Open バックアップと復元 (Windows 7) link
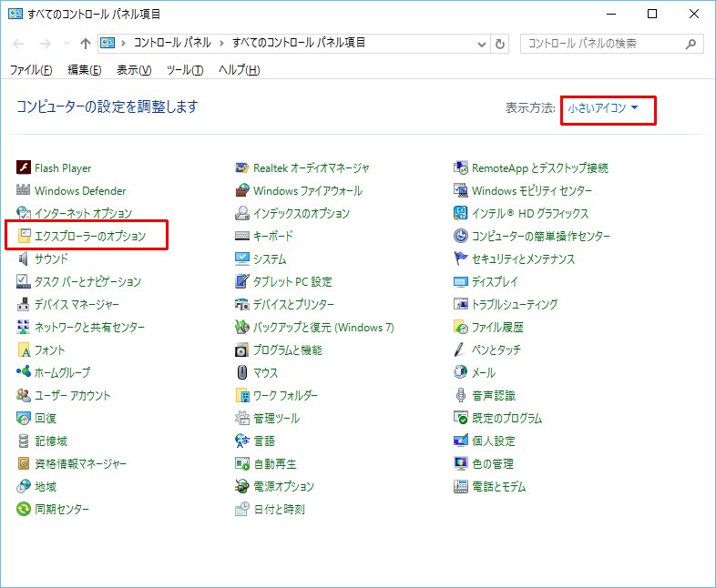The height and width of the screenshot is (588, 716). pyautogui.click(x=323, y=327)
